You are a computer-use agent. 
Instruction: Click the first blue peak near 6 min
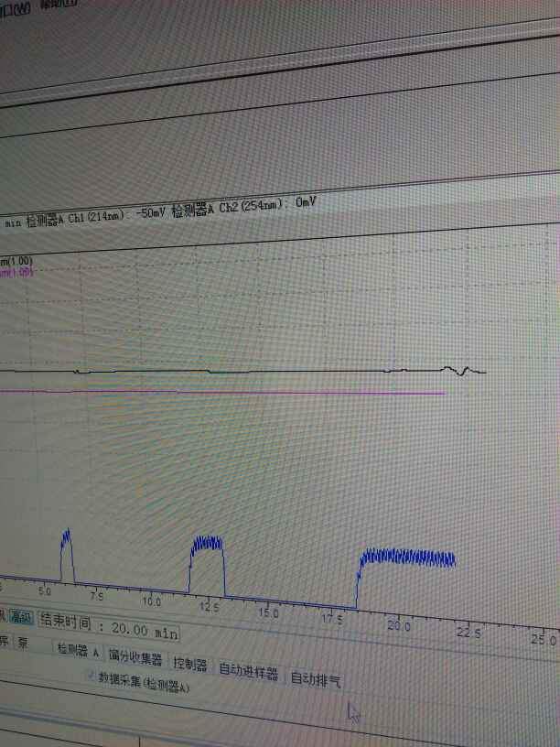click(67, 556)
